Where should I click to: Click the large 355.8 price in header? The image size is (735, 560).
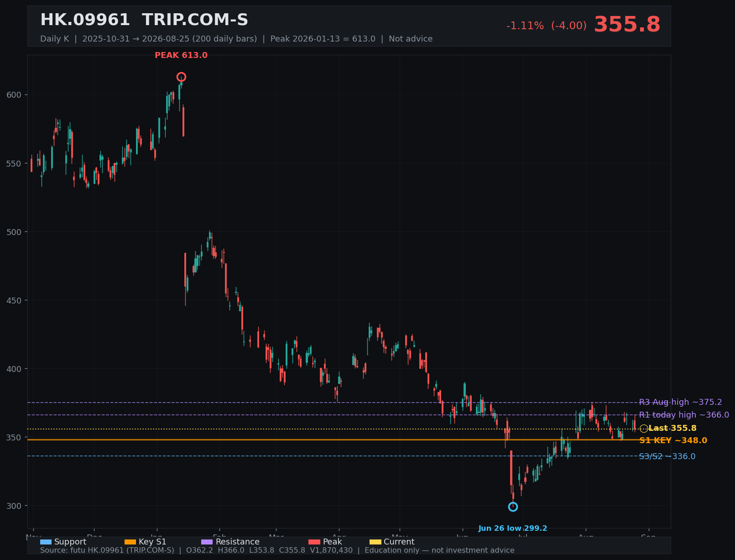(x=627, y=25)
